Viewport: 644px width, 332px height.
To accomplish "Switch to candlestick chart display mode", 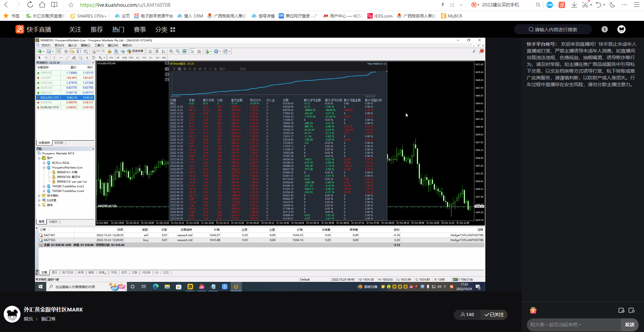I will tap(157, 51).
